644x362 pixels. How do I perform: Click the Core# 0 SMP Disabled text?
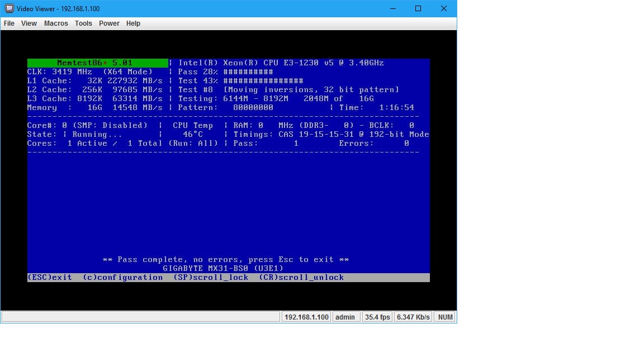(x=87, y=126)
